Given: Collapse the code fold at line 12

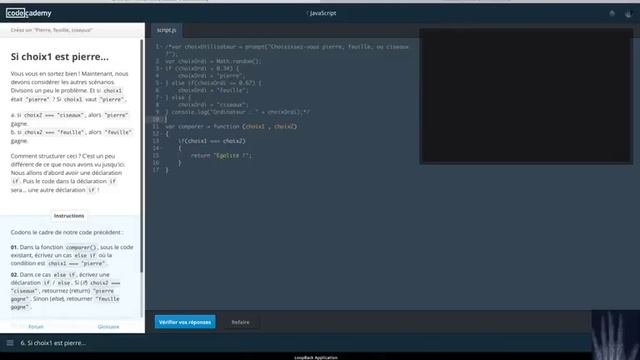Looking at the screenshot, I should [162, 134].
